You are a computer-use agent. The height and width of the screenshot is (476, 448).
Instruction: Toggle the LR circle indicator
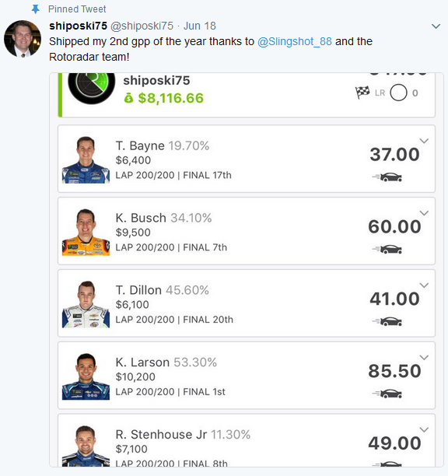[x=398, y=93]
